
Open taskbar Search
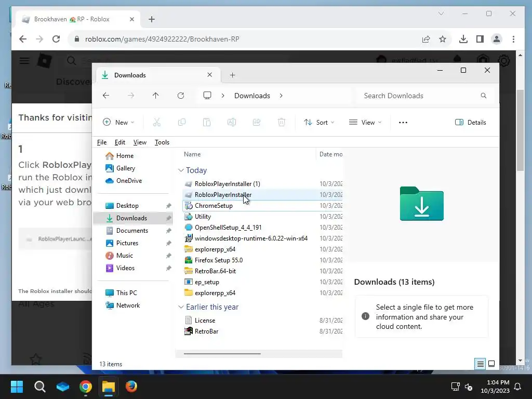[39, 387]
